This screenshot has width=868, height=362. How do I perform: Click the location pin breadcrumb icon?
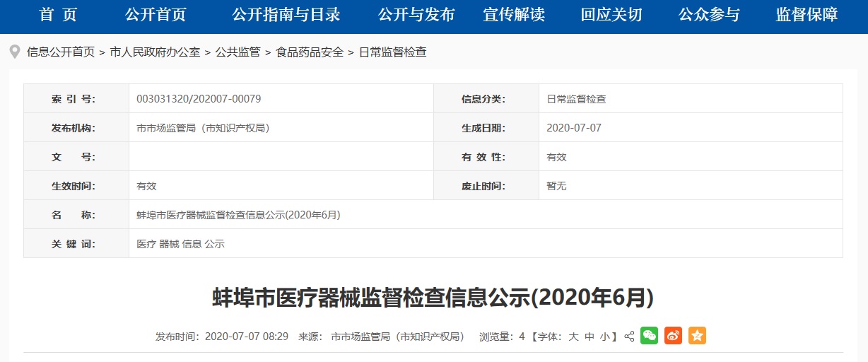coord(15,52)
